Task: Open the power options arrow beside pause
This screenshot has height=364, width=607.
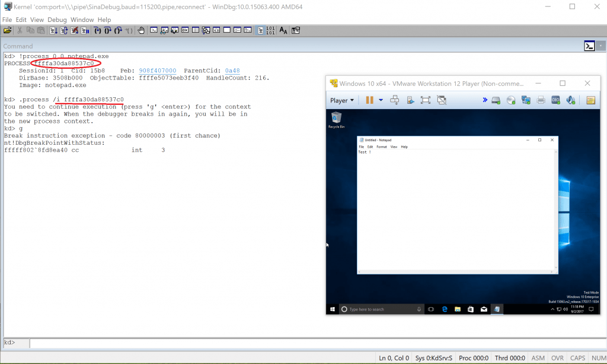Action: [381, 100]
